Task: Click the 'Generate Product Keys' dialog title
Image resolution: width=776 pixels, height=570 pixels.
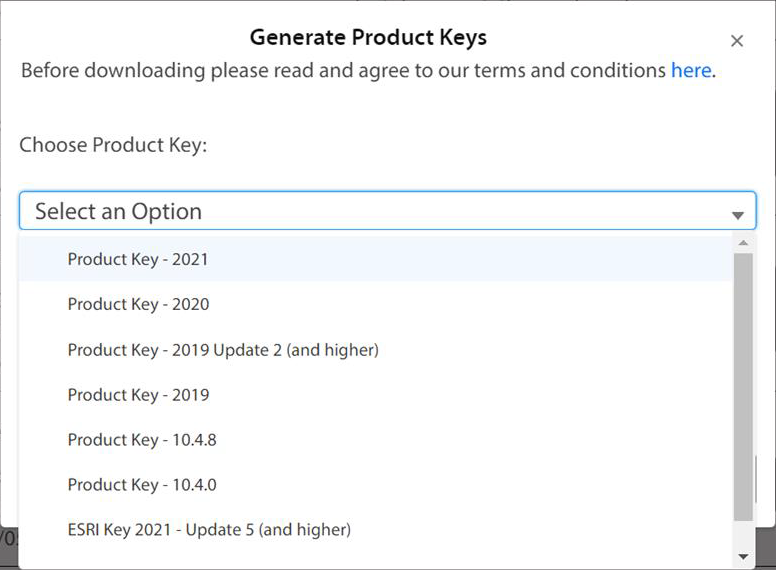Action: pyautogui.click(x=368, y=38)
